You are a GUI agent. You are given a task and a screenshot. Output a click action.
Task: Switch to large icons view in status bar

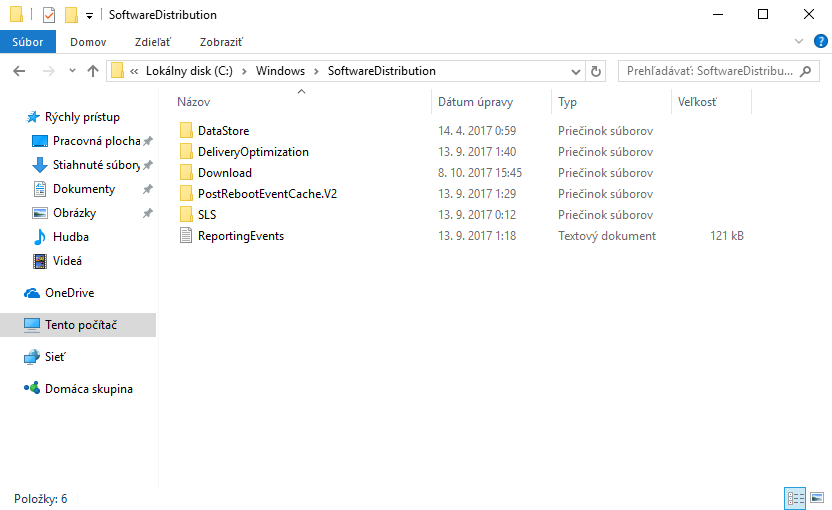(x=817, y=498)
